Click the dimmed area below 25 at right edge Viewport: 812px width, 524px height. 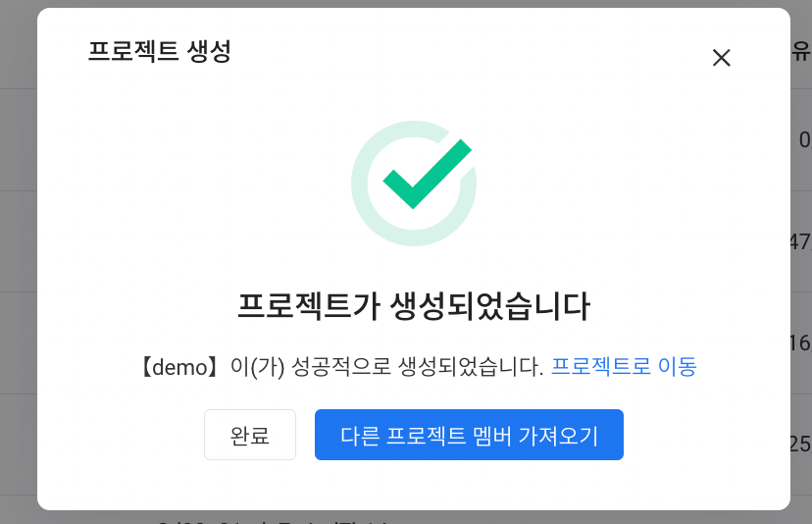801,482
